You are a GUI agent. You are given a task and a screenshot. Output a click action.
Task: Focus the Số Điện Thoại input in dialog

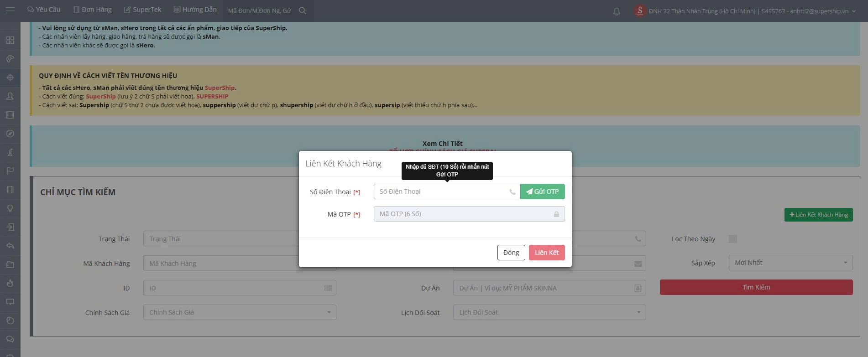[x=447, y=191]
